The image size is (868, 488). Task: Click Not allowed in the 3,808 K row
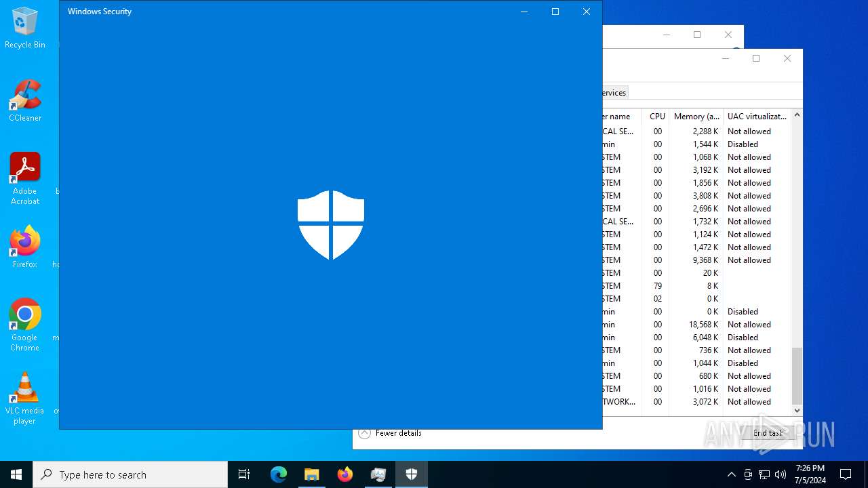pos(749,196)
